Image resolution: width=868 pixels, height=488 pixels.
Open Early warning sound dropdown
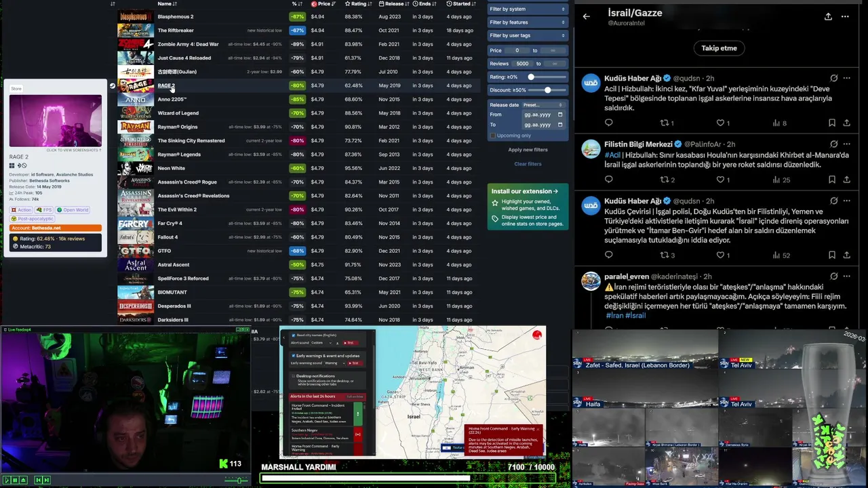[x=335, y=363]
